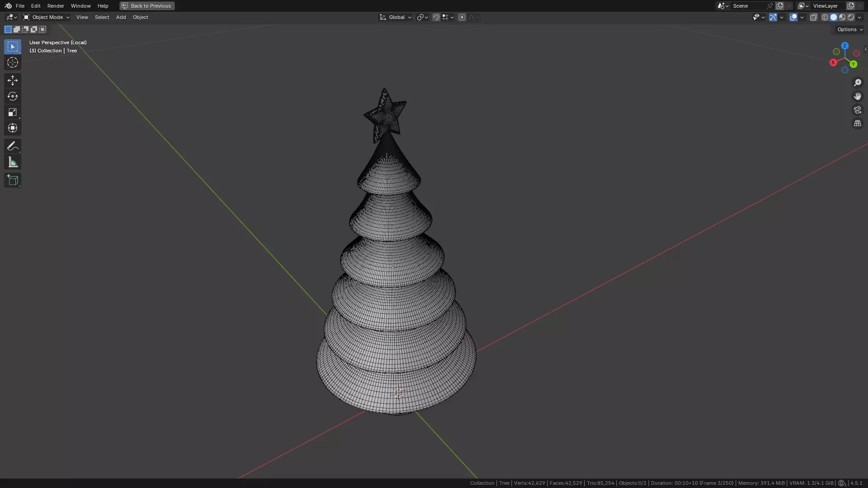Click the Pan view hand icon
Viewport: 868px width, 488px height.
858,96
